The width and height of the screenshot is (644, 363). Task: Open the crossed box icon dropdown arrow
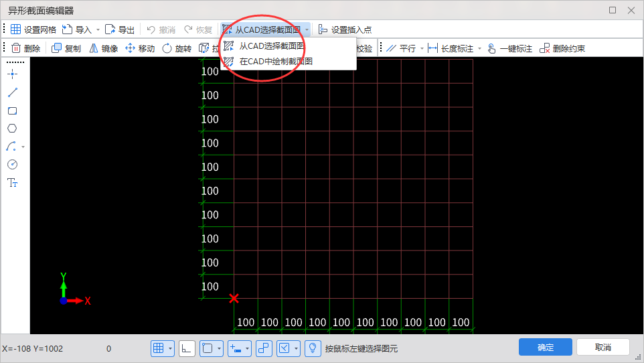tap(296, 349)
